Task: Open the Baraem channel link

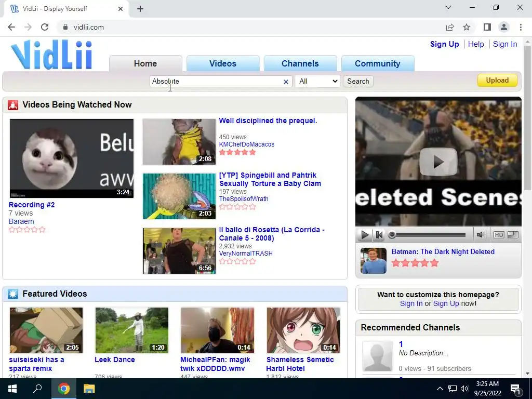Action: click(x=21, y=221)
